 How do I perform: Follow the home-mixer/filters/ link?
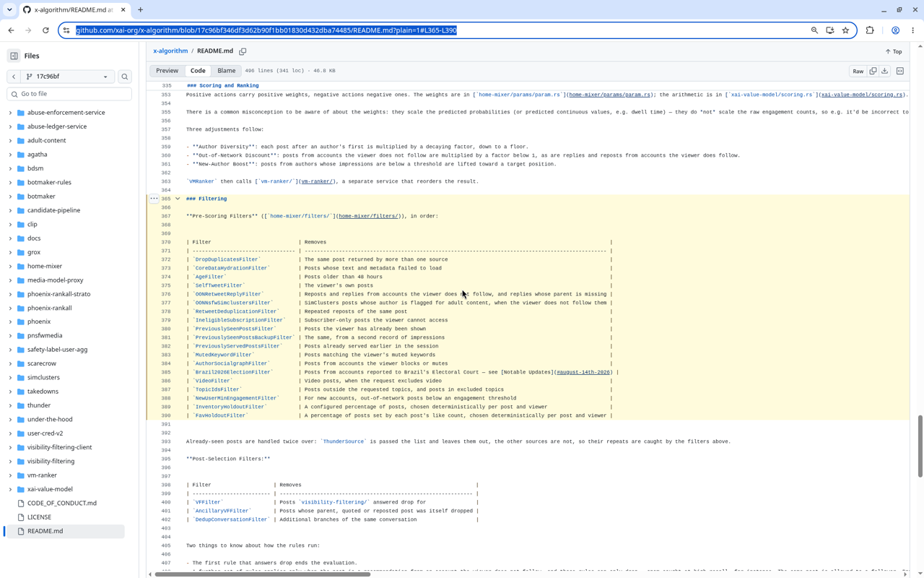pyautogui.click(x=368, y=216)
